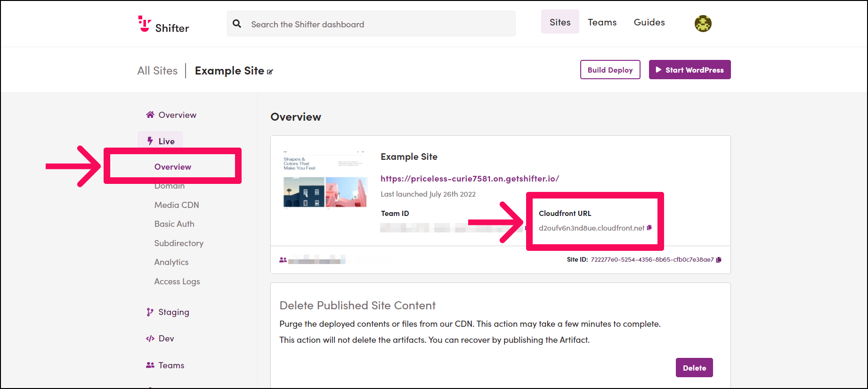Open the Analytics page

tap(171, 262)
